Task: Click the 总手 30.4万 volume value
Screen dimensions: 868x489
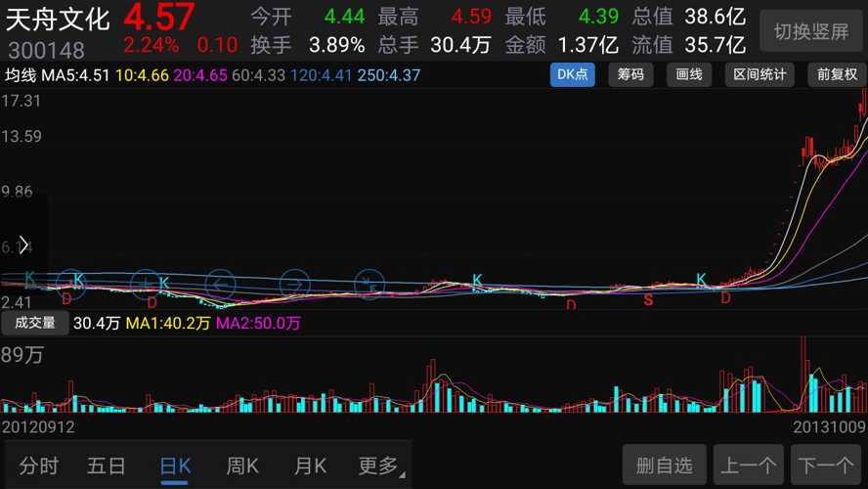Action: coord(460,45)
